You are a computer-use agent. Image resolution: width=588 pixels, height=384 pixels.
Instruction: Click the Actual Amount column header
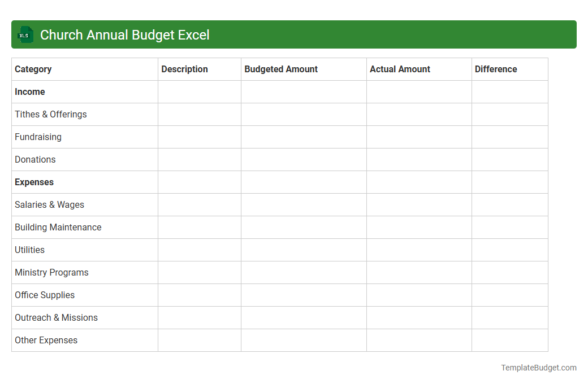[400, 69]
